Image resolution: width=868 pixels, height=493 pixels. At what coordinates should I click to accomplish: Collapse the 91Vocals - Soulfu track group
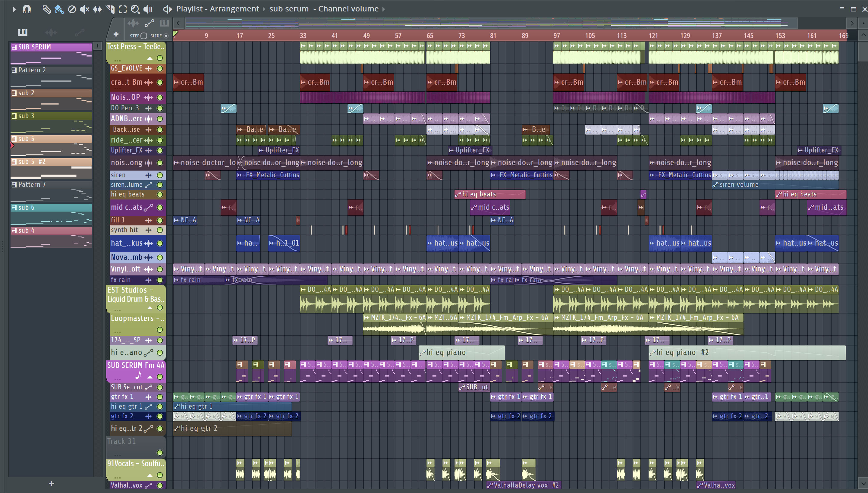(150, 476)
